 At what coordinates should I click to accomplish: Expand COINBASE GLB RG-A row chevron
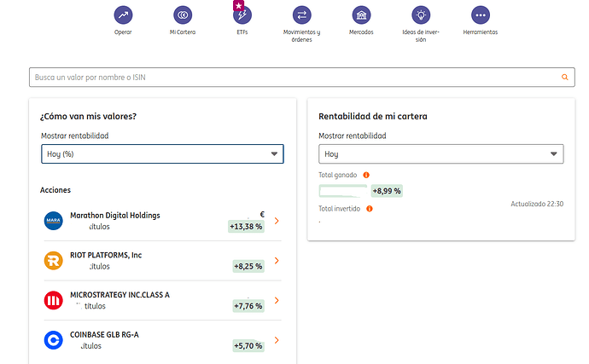277,340
